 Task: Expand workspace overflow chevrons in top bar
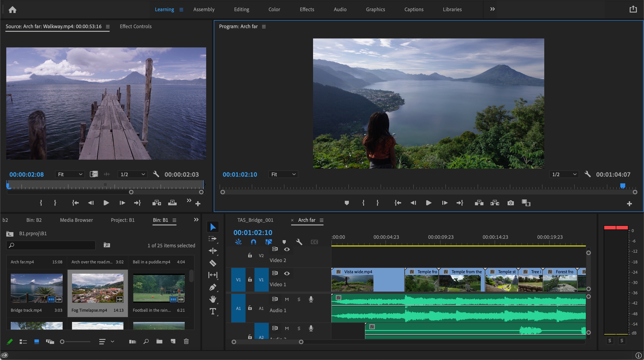[492, 9]
